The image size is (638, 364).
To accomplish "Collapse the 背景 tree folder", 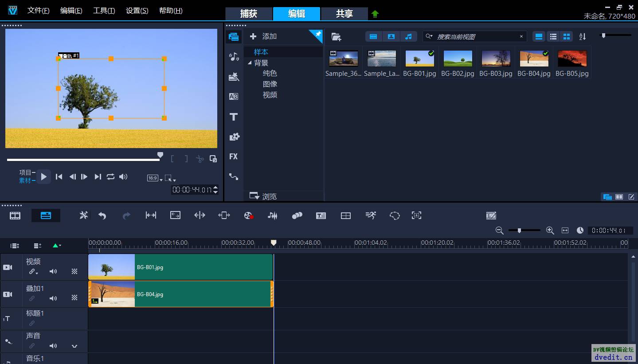I will click(x=250, y=63).
